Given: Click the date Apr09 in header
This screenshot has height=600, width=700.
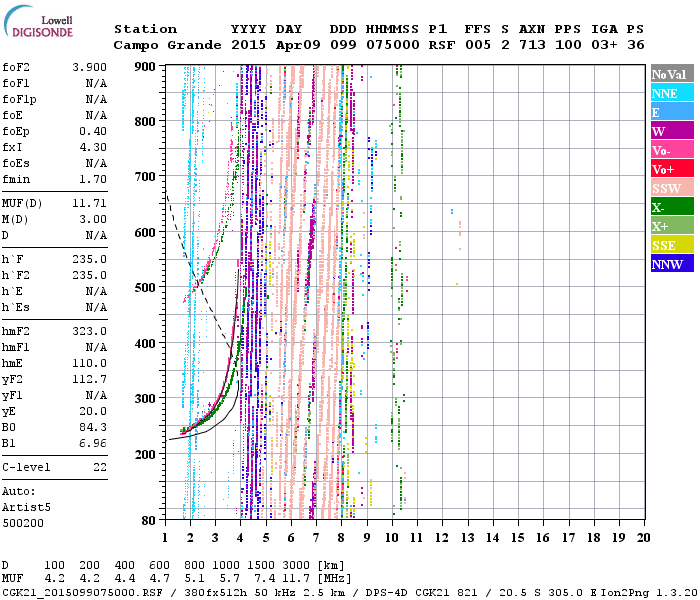Looking at the screenshot, I should (x=298, y=45).
